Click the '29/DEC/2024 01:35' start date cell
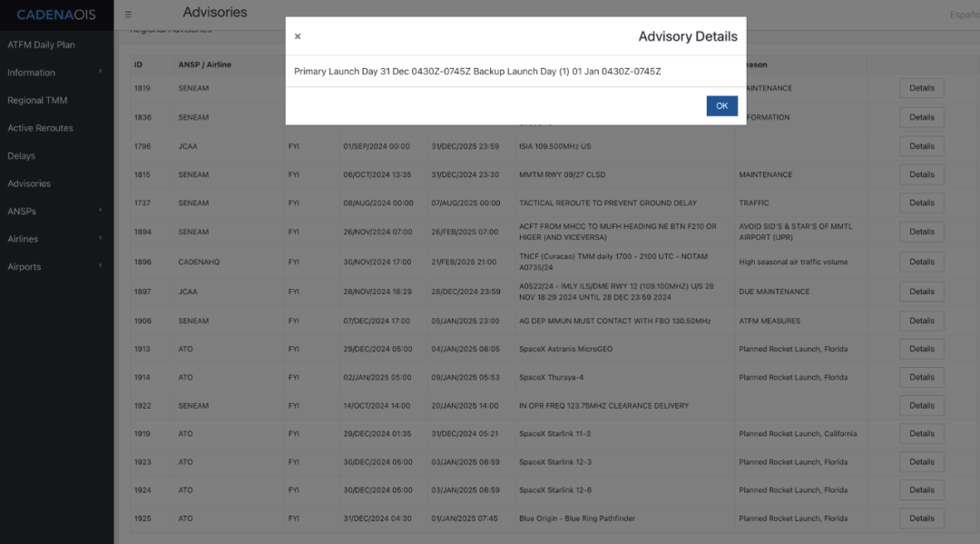The height and width of the screenshot is (544, 980). [377, 433]
